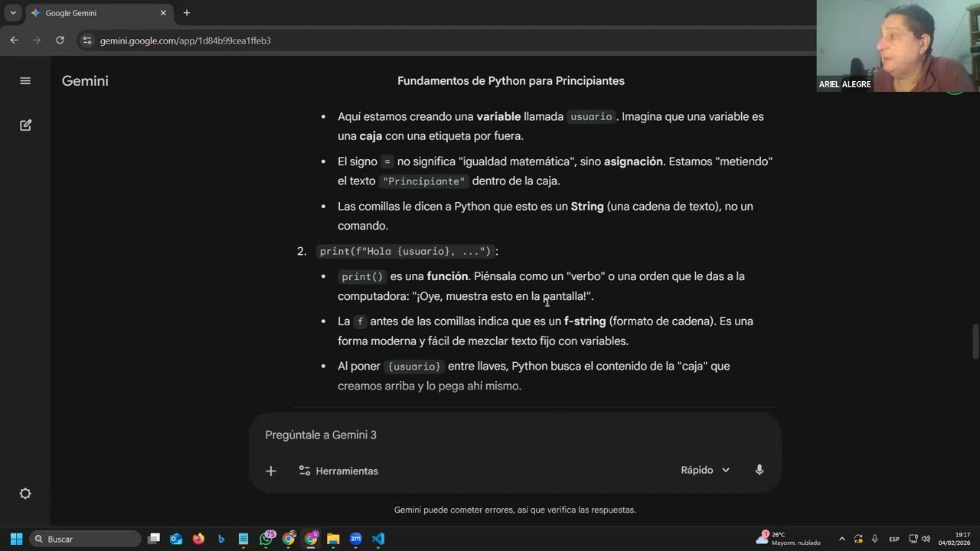Image resolution: width=980 pixels, height=551 pixels.
Task: Expand the tab search dropdown arrow
Action: point(13,13)
